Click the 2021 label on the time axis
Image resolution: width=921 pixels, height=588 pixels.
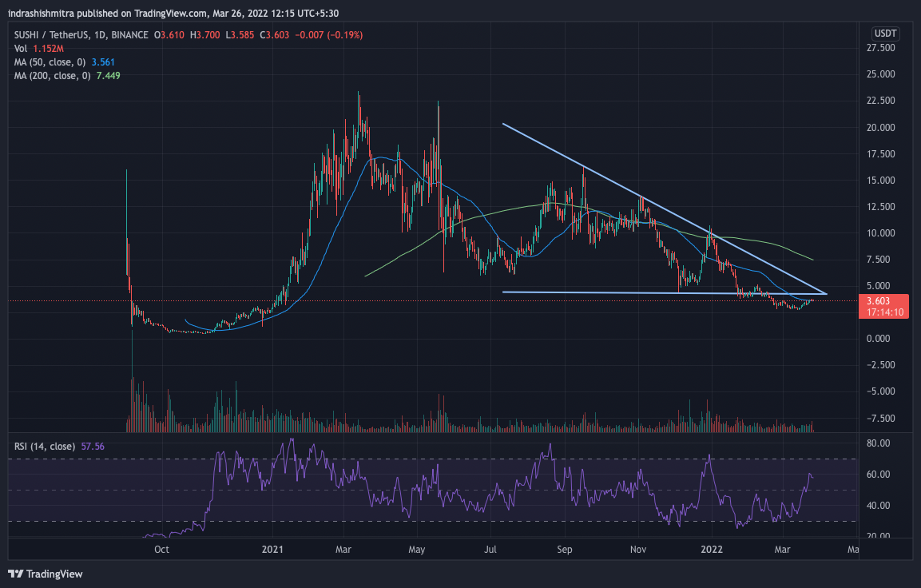click(x=272, y=549)
